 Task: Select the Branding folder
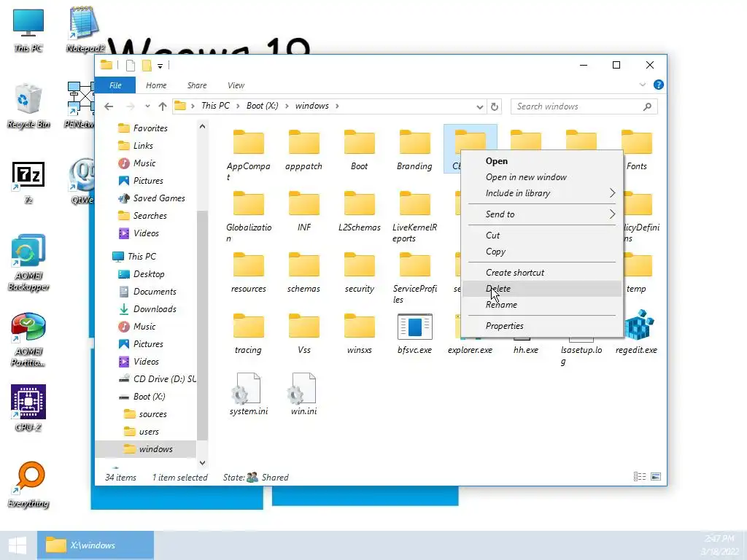click(414, 149)
